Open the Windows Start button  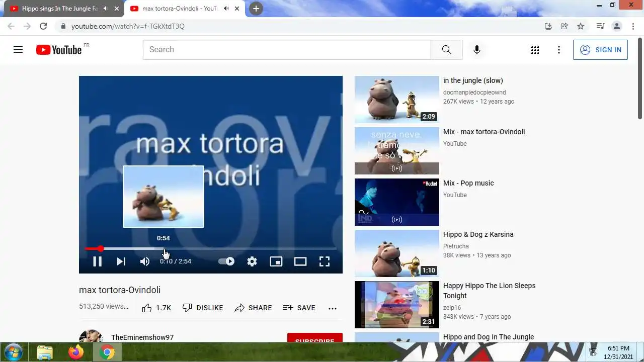coord(13,352)
